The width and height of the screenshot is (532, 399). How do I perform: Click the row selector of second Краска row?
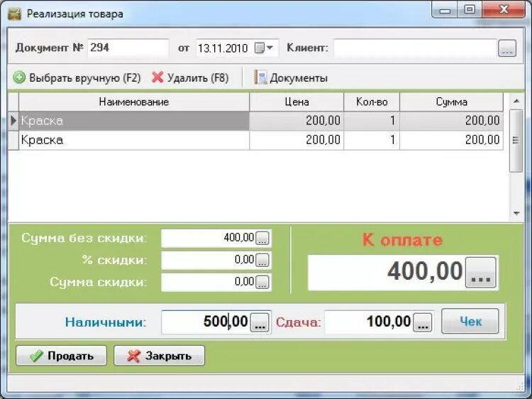click(13, 141)
